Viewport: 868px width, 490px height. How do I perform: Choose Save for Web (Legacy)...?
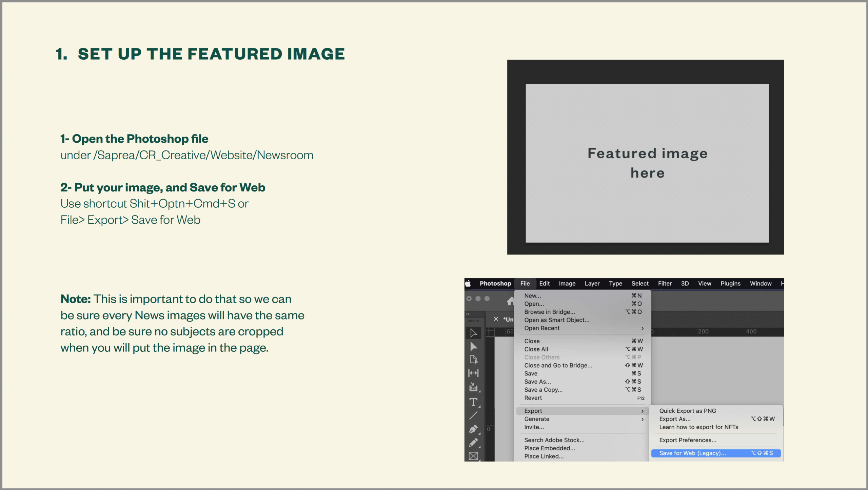[x=716, y=453]
